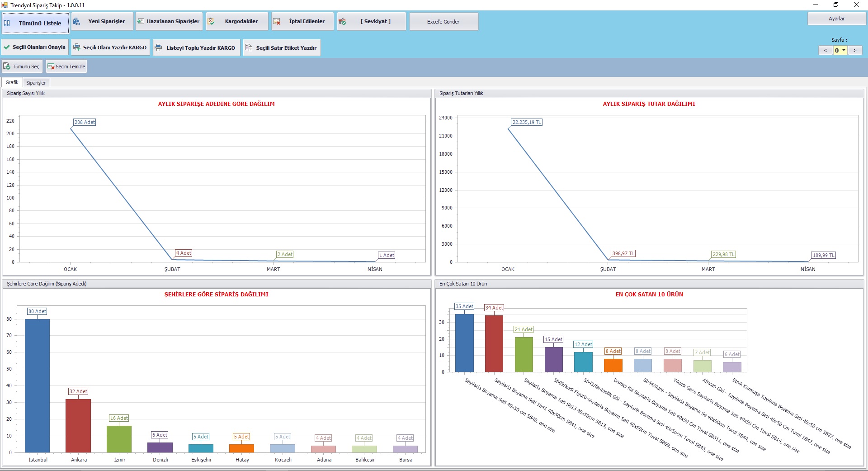868x471 pixels.
Task: Export data with Excel'e Gönder
Action: pos(443,22)
